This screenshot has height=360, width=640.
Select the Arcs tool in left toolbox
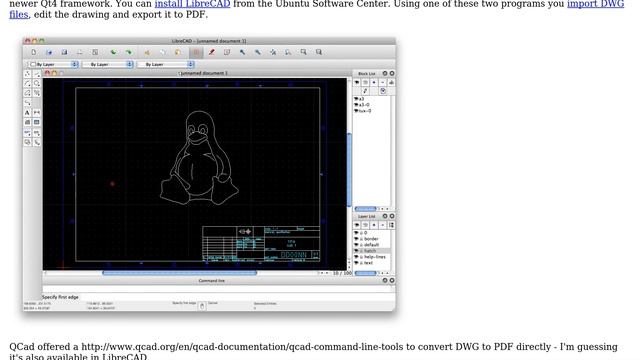point(27,83)
